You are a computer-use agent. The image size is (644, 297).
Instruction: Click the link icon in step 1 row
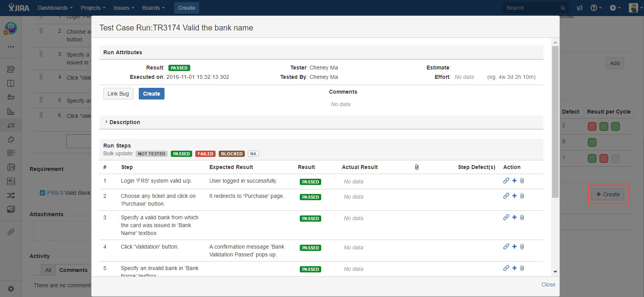[x=506, y=181]
